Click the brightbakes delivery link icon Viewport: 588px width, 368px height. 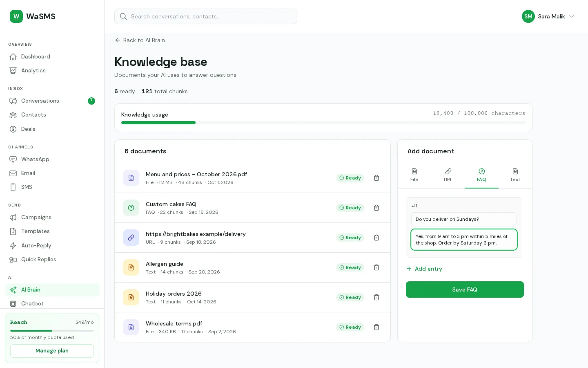pos(131,238)
